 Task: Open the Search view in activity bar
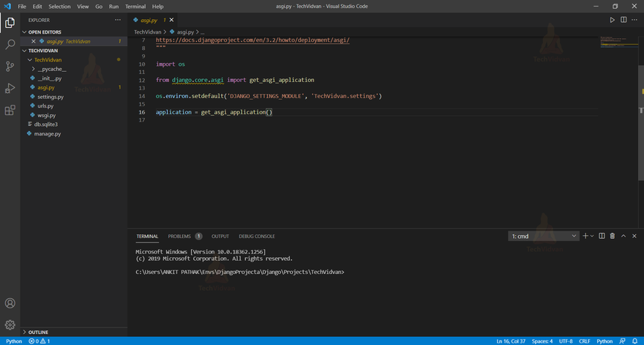pyautogui.click(x=10, y=45)
